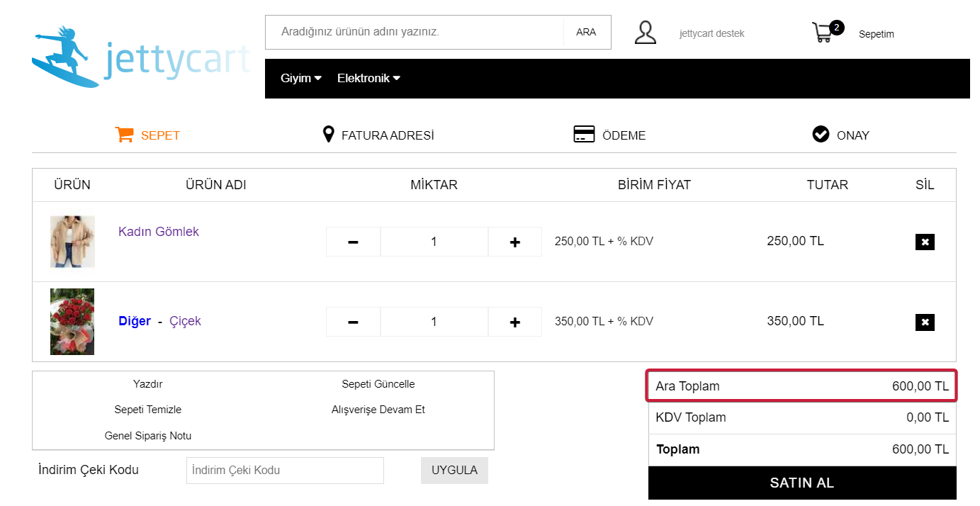This screenshot has height=506, width=980.
Task: Click the SATIN AL purchase button
Action: 802,483
